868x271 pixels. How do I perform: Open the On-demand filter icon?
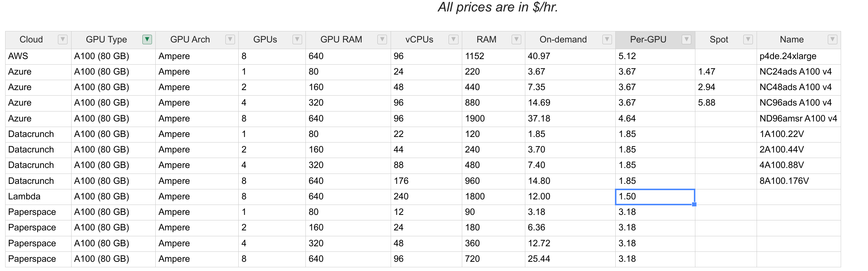[607, 40]
